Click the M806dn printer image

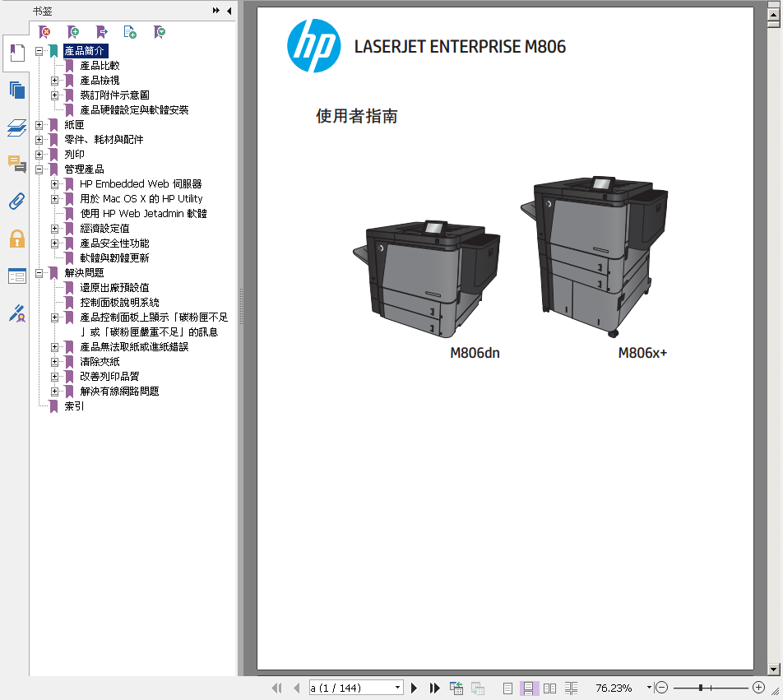click(x=427, y=279)
